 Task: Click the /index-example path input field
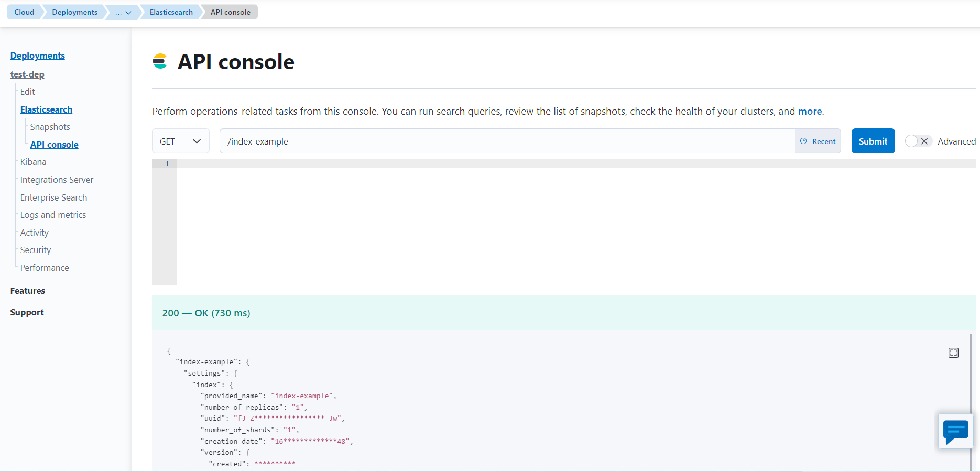[507, 141]
